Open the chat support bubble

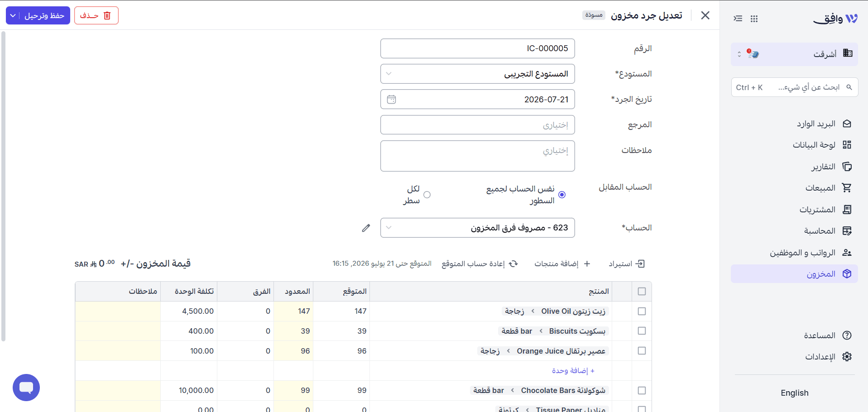point(26,388)
